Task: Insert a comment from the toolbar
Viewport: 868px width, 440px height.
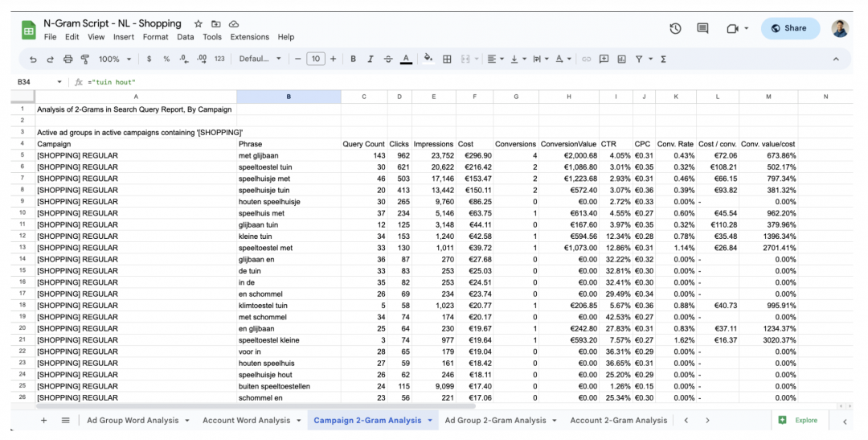Action: [x=604, y=60]
